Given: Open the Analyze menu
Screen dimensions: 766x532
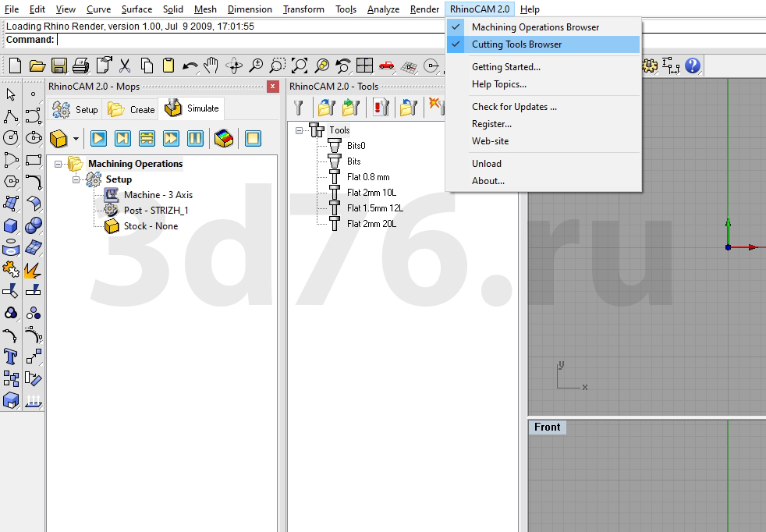Looking at the screenshot, I should (x=383, y=9).
